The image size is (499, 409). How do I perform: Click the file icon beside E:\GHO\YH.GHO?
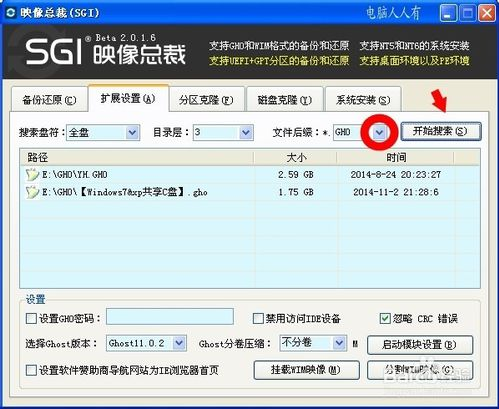[x=32, y=174]
